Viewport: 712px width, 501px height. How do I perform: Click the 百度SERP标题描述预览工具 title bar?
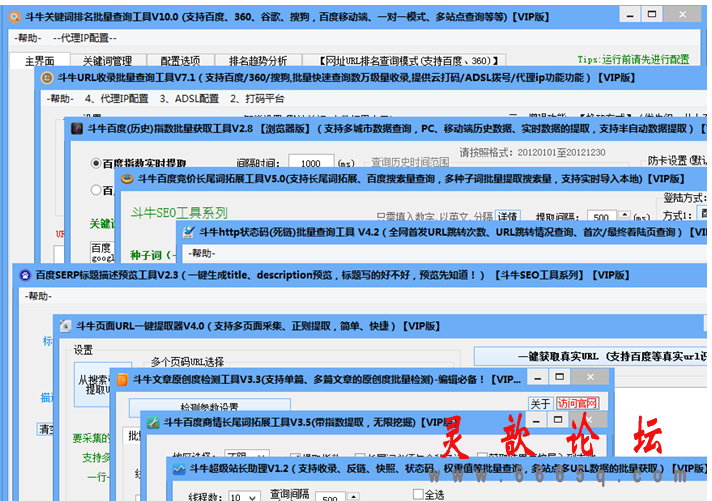coord(360,275)
